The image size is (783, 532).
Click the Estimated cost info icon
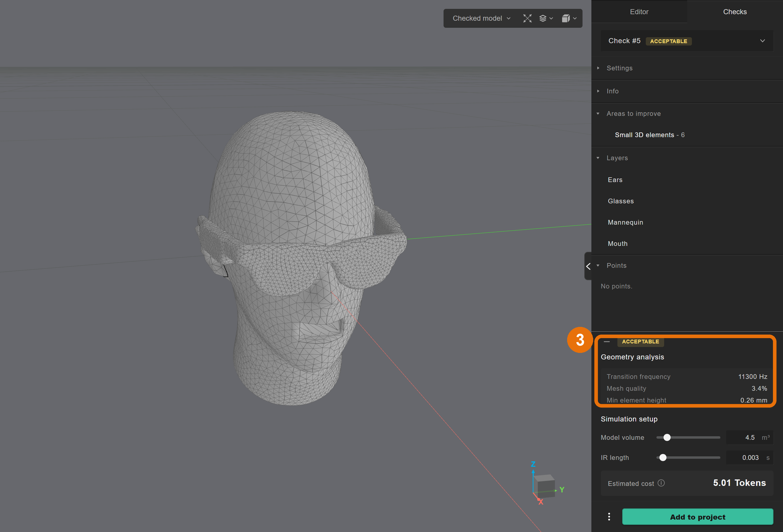coord(661,483)
